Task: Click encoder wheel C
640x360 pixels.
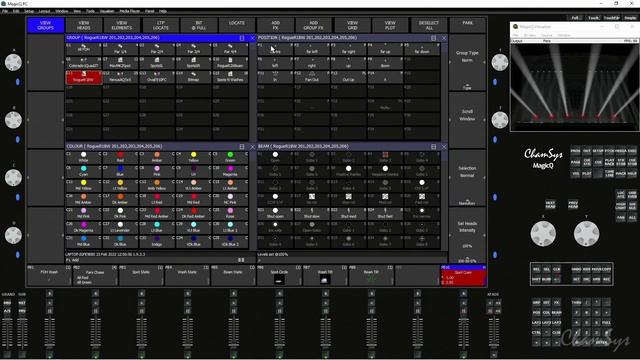Action: click(x=13, y=178)
